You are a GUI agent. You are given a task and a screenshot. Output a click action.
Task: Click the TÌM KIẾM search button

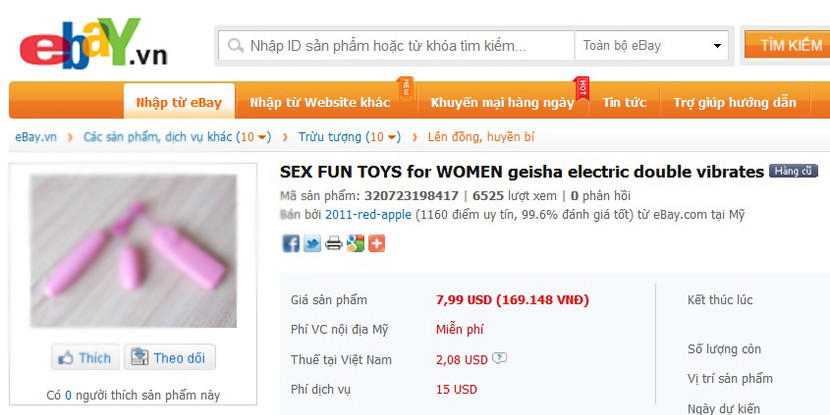(x=787, y=45)
